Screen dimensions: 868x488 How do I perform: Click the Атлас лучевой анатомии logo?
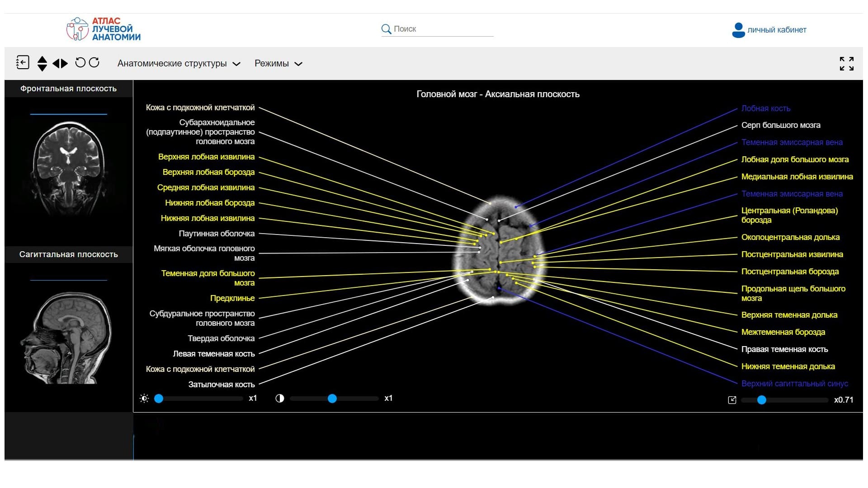point(104,29)
